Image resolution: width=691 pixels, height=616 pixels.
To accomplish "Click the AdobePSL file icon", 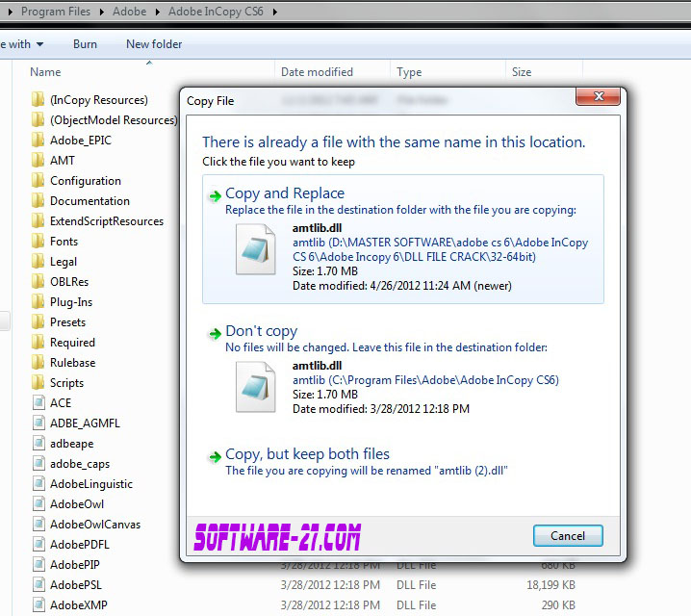I will 38,584.
